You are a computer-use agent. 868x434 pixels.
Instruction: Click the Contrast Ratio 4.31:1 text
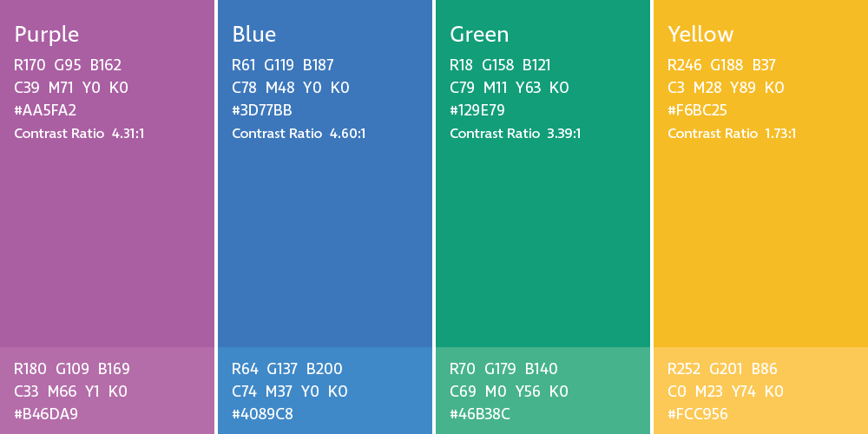pos(79,134)
